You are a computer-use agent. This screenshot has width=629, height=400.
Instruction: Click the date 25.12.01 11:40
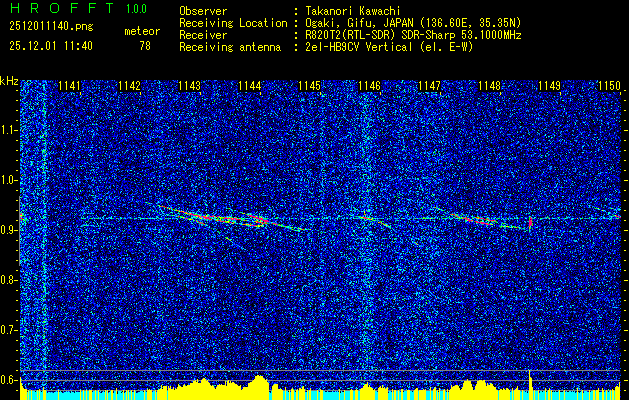pos(51,46)
